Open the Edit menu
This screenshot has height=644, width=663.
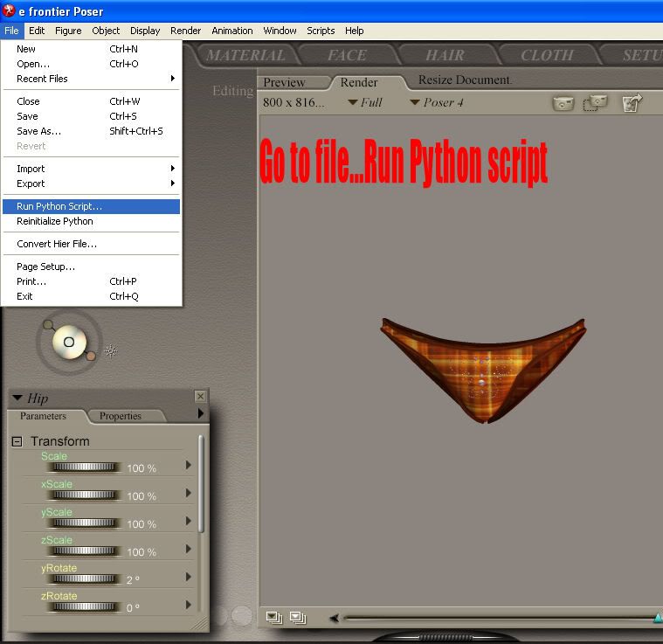point(37,31)
